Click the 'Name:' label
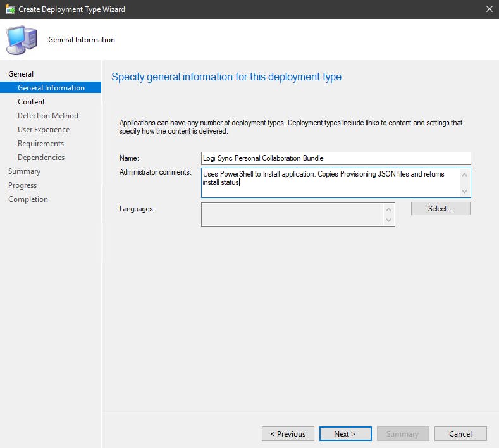This screenshot has height=448, width=499. click(129, 158)
